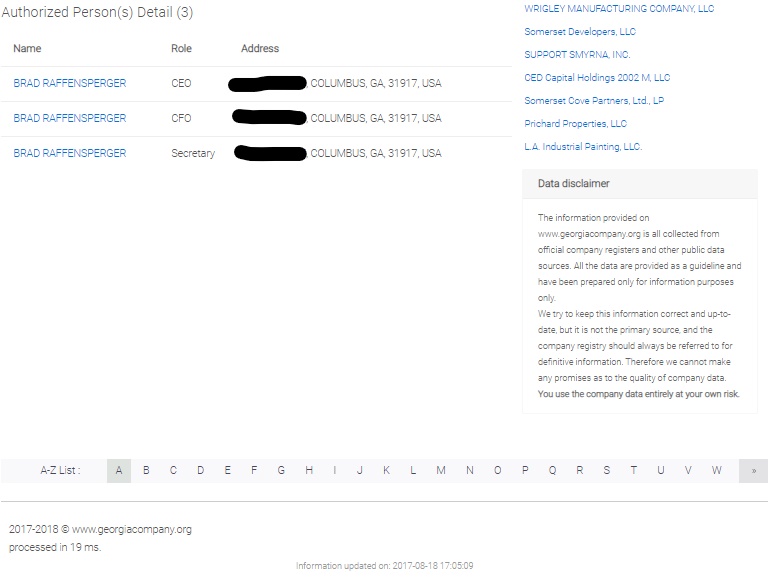Screen dimensions: 768x580
Task: Select letter V in A-Z list
Action: [x=688, y=471]
